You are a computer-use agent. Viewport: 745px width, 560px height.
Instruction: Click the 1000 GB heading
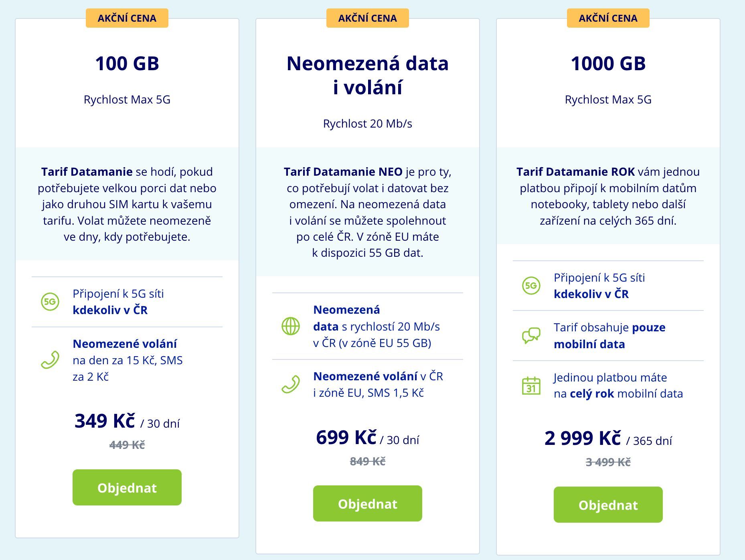608,63
